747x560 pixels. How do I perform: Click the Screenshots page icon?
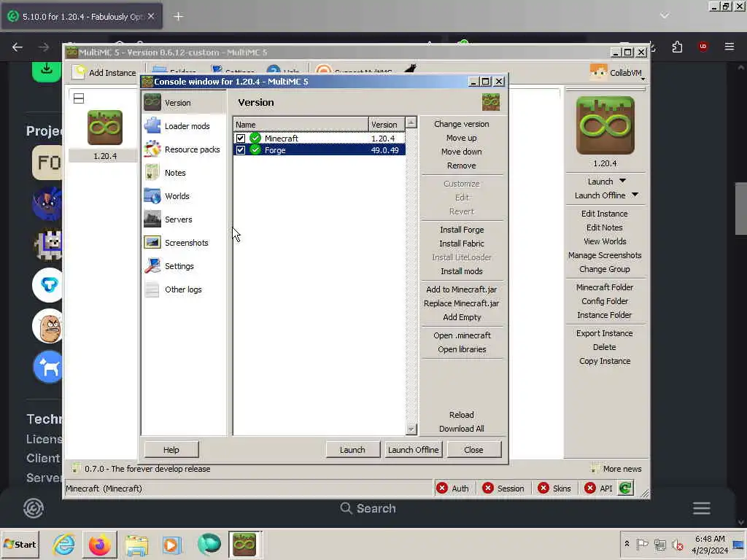152,242
